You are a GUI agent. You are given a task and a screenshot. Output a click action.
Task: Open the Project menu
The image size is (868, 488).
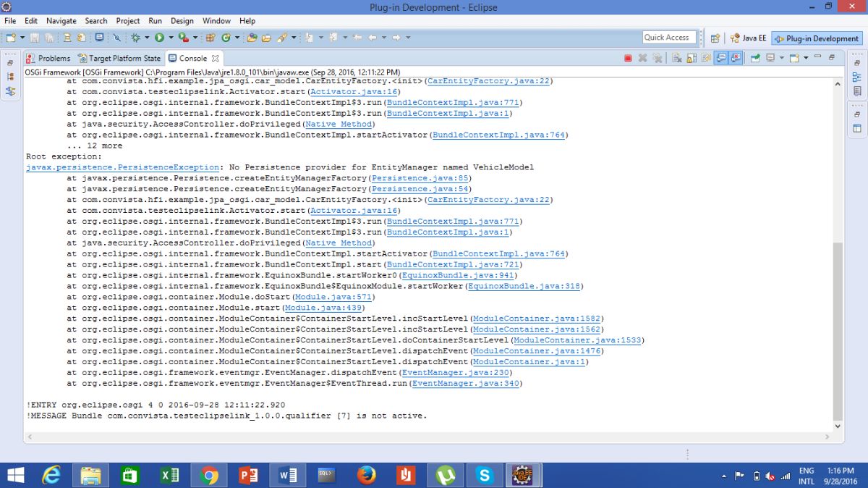(x=128, y=21)
